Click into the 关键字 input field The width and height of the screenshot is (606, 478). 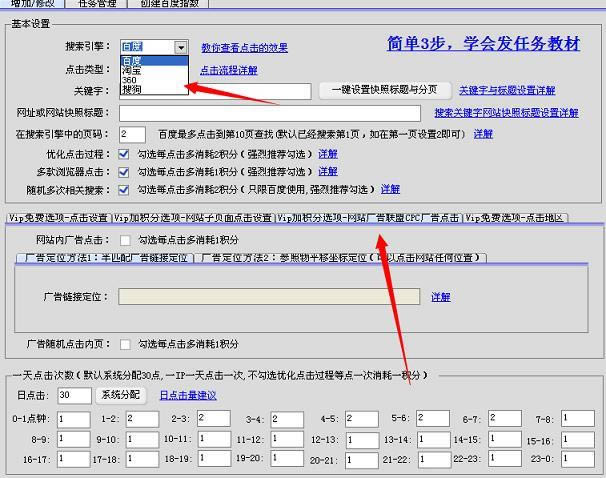214,91
